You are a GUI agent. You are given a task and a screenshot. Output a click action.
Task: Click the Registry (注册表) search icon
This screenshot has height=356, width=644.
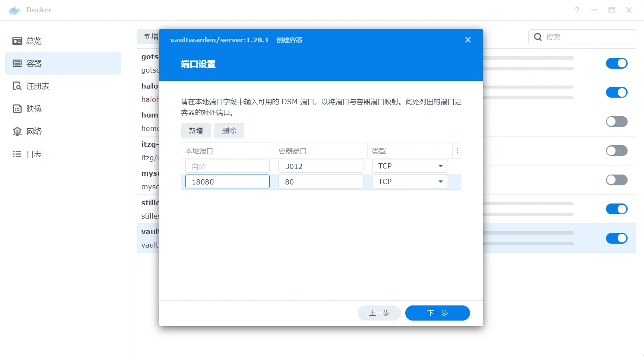(17, 86)
